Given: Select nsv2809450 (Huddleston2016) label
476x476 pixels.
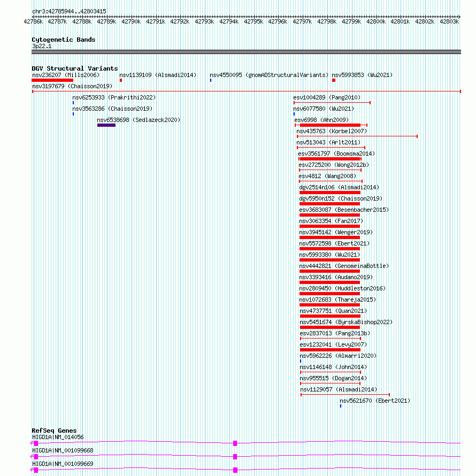Looking at the screenshot, I should point(342,288).
